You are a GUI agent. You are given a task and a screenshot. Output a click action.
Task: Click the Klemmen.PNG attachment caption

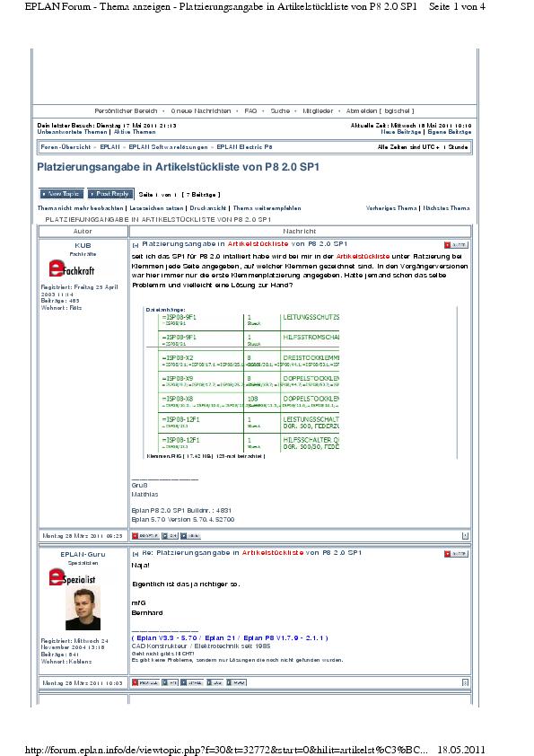click(x=206, y=455)
